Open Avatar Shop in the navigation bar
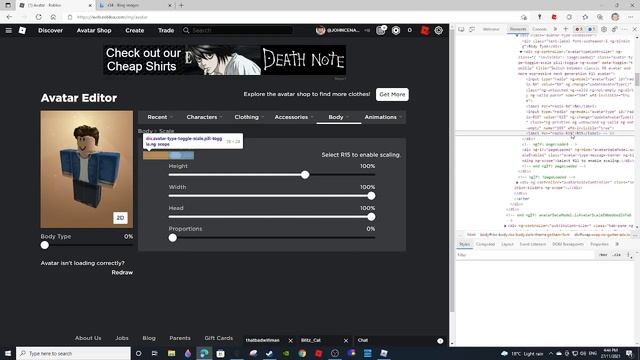 [x=94, y=30]
